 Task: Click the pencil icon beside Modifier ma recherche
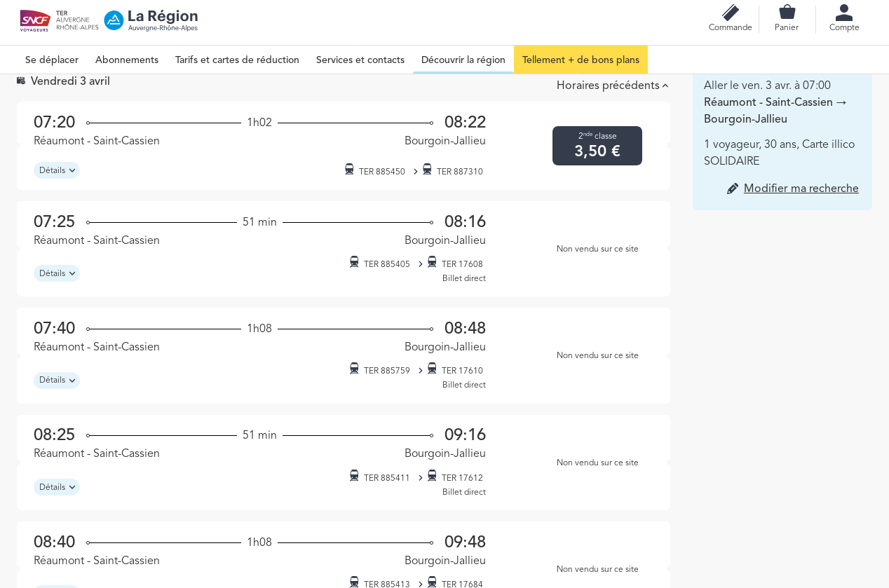[x=733, y=189]
